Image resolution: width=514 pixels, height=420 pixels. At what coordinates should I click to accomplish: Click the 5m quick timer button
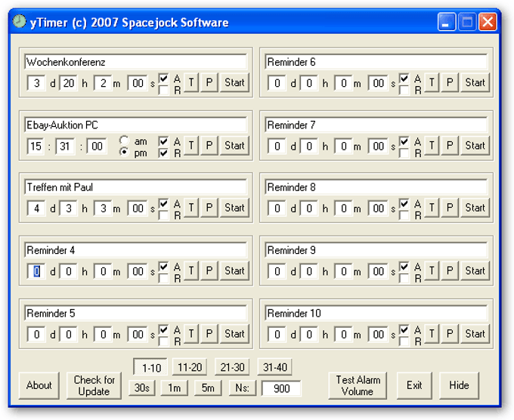(208, 388)
